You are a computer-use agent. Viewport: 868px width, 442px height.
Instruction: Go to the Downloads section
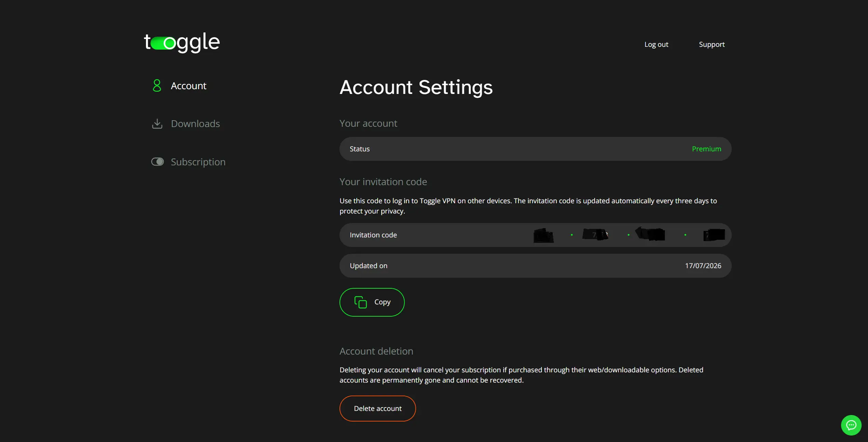(x=195, y=124)
